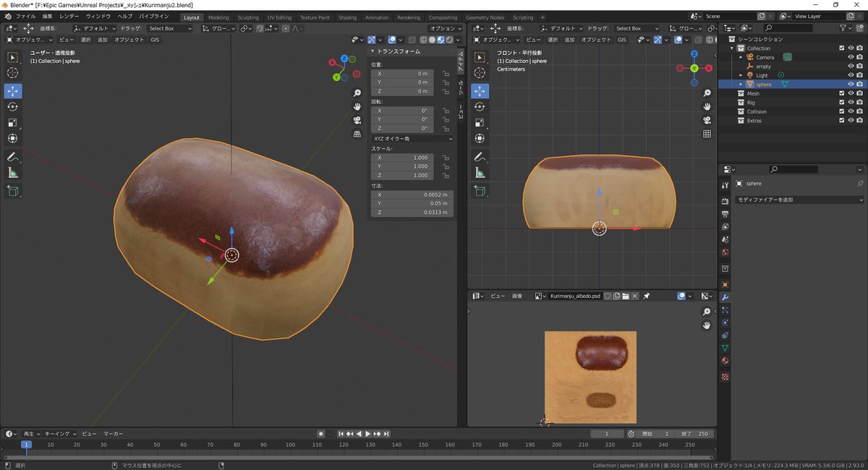This screenshot has height=470, width=868.
Task: Hide the Light object in outliner
Action: pos(851,75)
